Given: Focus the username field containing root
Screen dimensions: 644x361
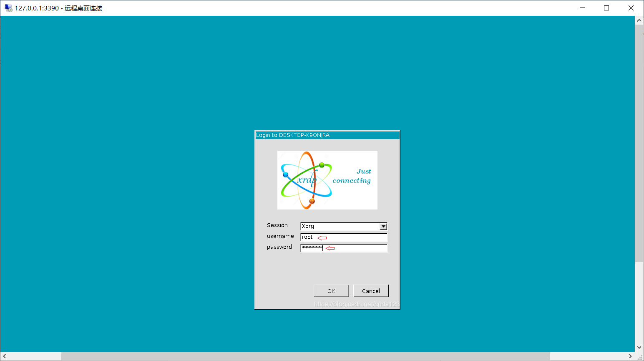Looking at the screenshot, I should coord(344,237).
